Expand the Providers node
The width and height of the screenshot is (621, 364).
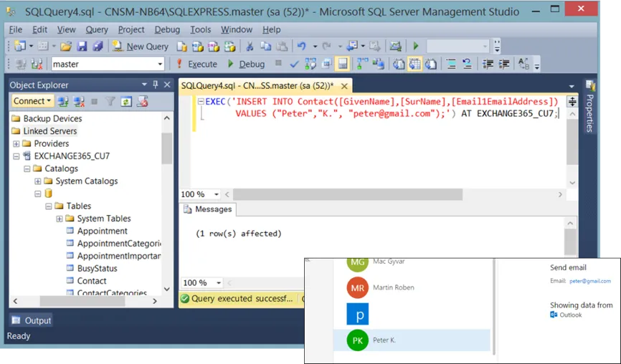click(16, 143)
